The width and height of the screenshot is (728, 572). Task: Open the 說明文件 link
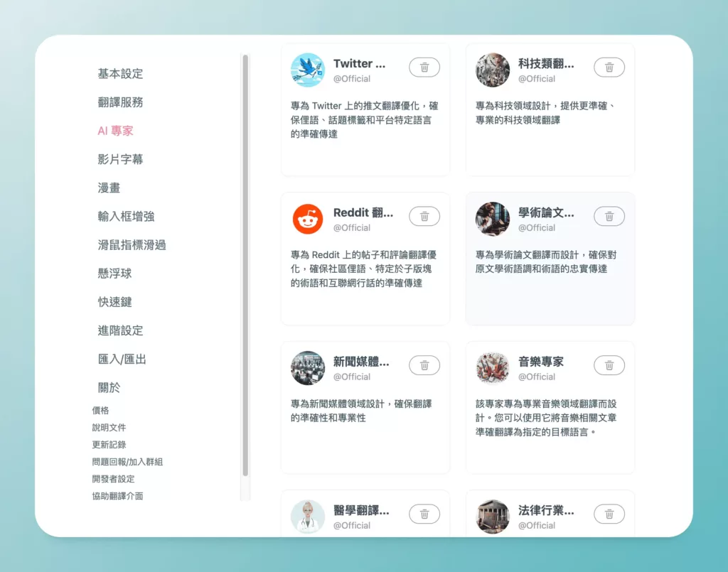109,427
